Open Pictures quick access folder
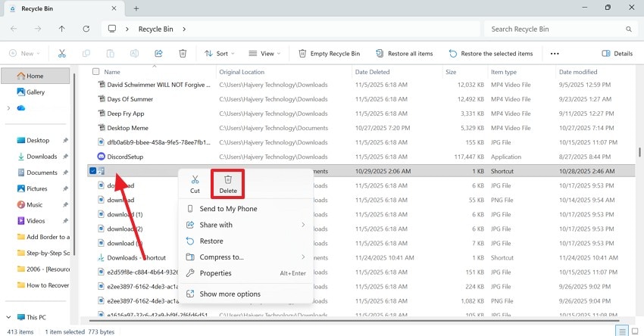Screen dimensions: 644x336 click(36, 188)
